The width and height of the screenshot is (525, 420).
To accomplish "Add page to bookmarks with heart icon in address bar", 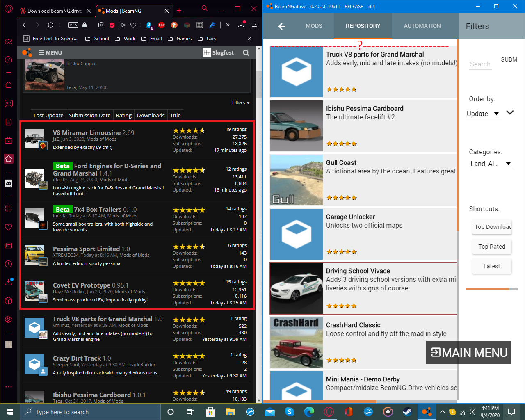I will (133, 25).
